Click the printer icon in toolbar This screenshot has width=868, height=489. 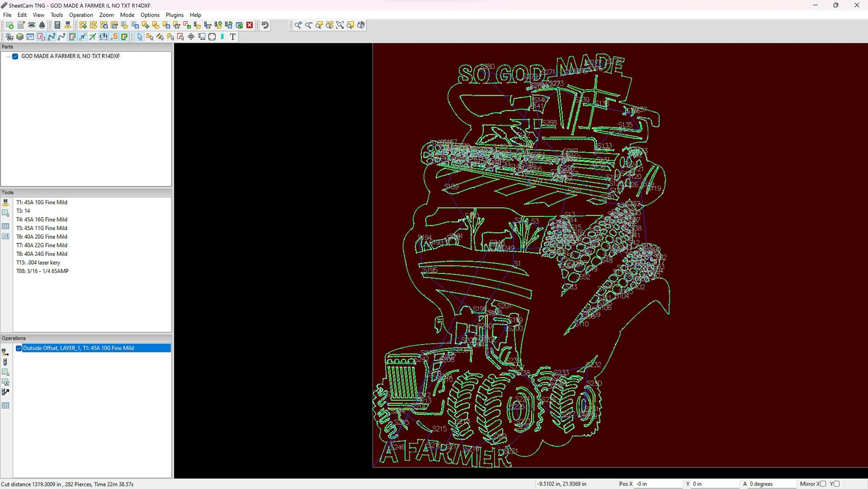click(32, 25)
